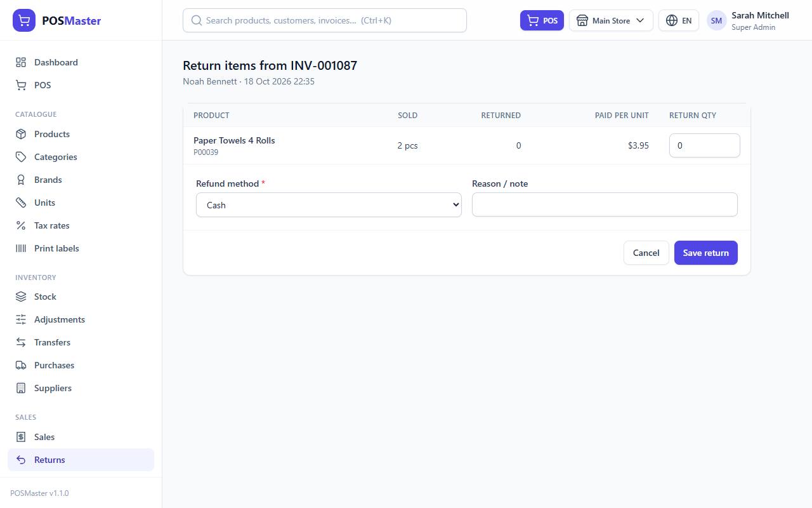Click the Purchases truck icon
This screenshot has height=508, width=812.
(x=21, y=365)
